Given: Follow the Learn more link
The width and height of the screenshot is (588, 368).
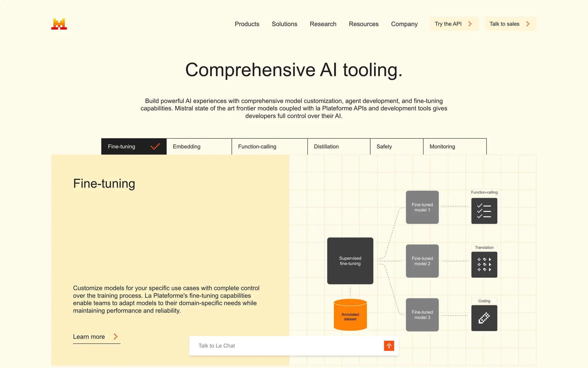Looking at the screenshot, I should point(89,337).
